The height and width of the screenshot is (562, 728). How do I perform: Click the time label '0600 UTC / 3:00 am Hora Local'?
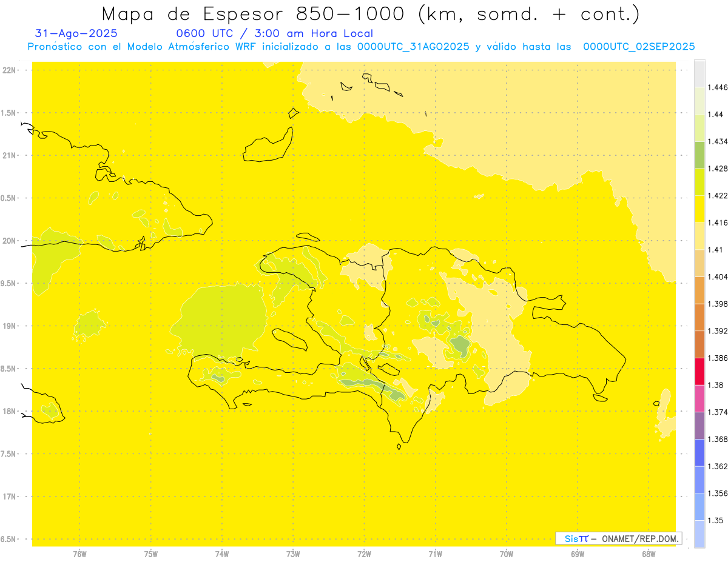(274, 33)
